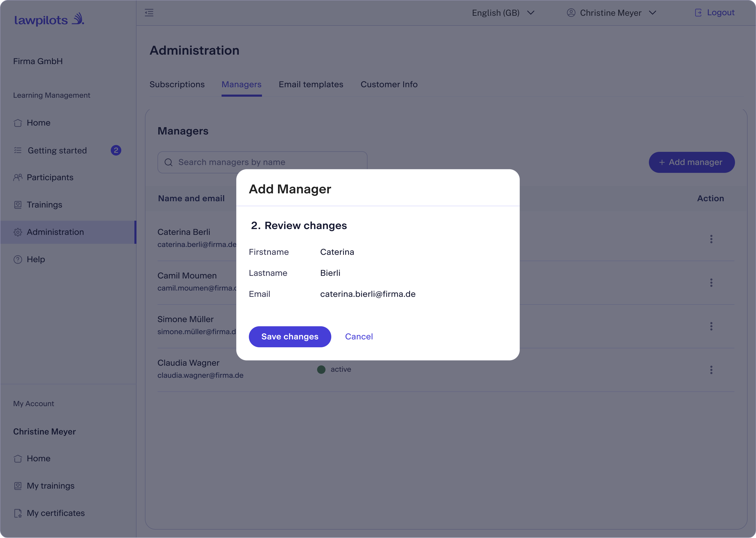Screen dimensions: 756x538
Task: Click the Caterina Berli name in the table
Action: [184, 232]
